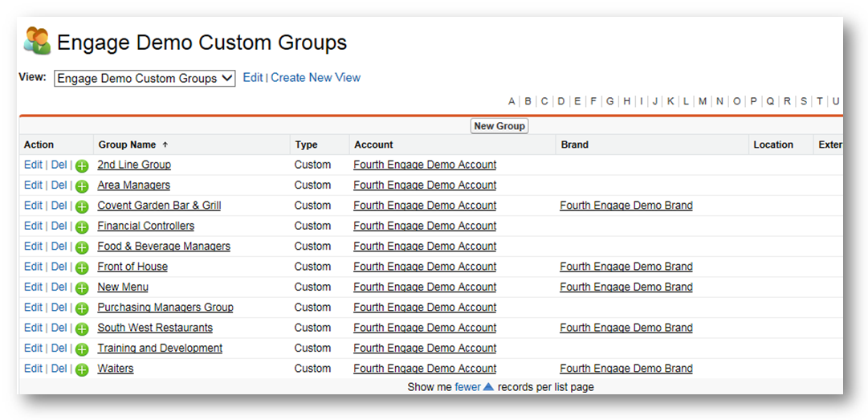Open Create New View link
The image size is (868, 420).
coord(316,78)
